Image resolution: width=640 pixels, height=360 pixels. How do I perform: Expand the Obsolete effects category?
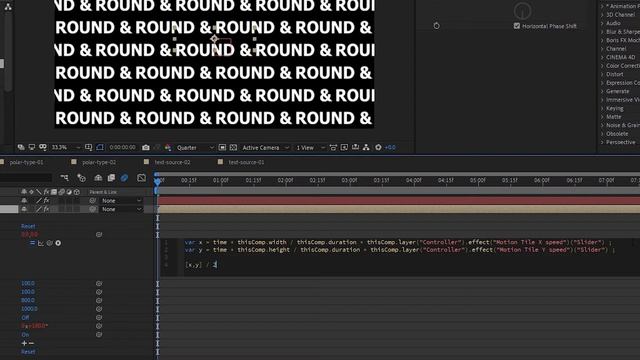tap(602, 133)
